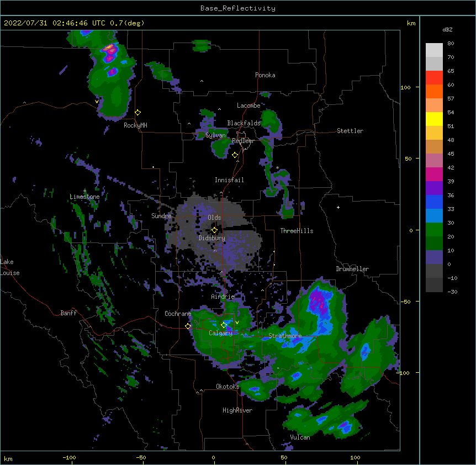Select the Okotoks label
476x465 pixels.
click(228, 387)
